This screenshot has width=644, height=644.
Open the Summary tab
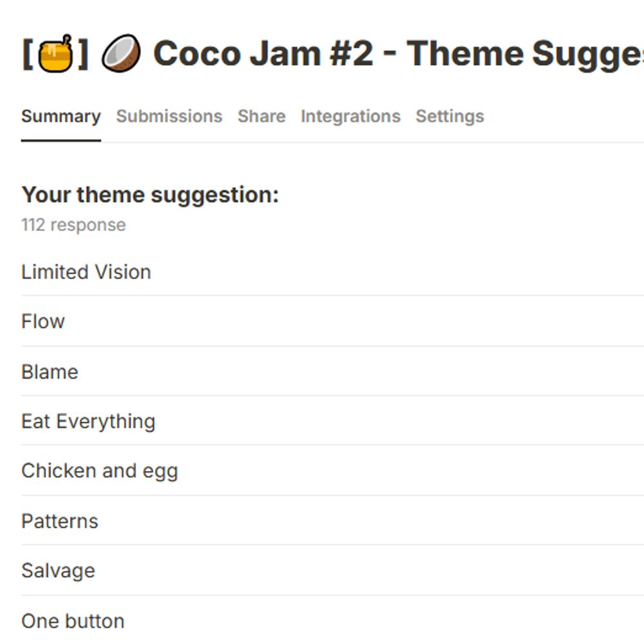pyautogui.click(x=61, y=116)
